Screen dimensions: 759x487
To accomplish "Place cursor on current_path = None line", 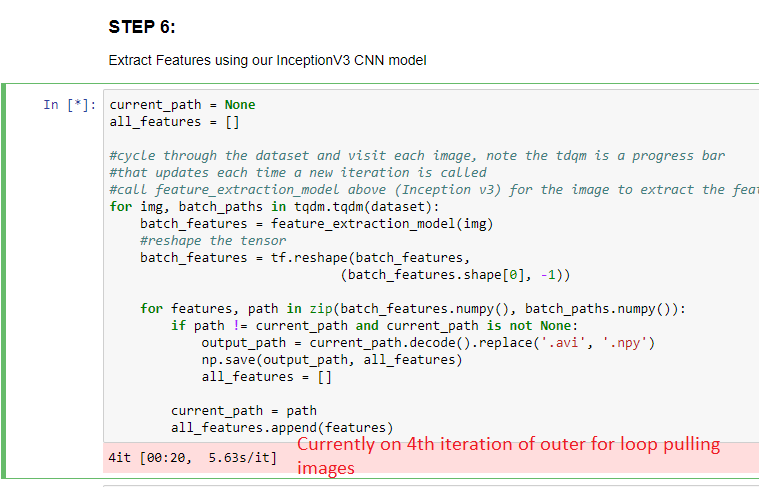I will (182, 105).
